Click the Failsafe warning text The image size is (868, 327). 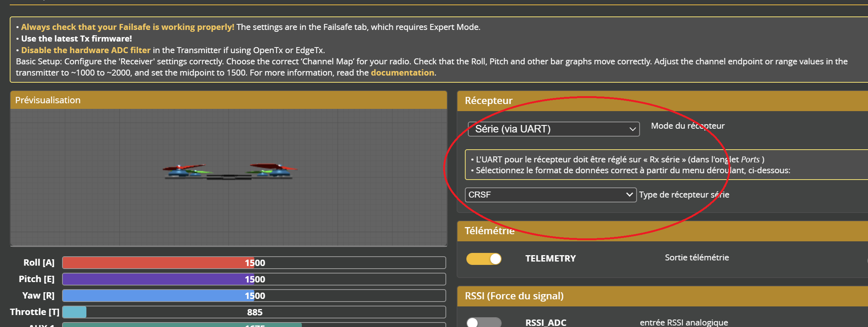(128, 27)
